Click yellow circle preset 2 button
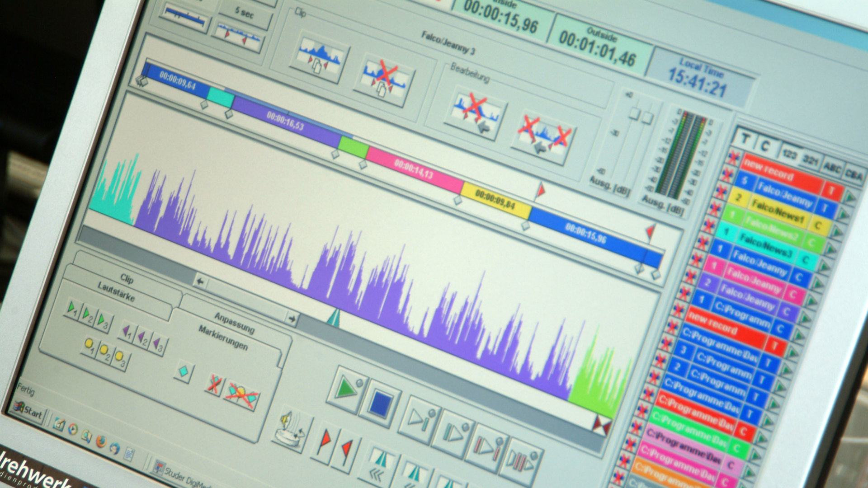 [105, 353]
